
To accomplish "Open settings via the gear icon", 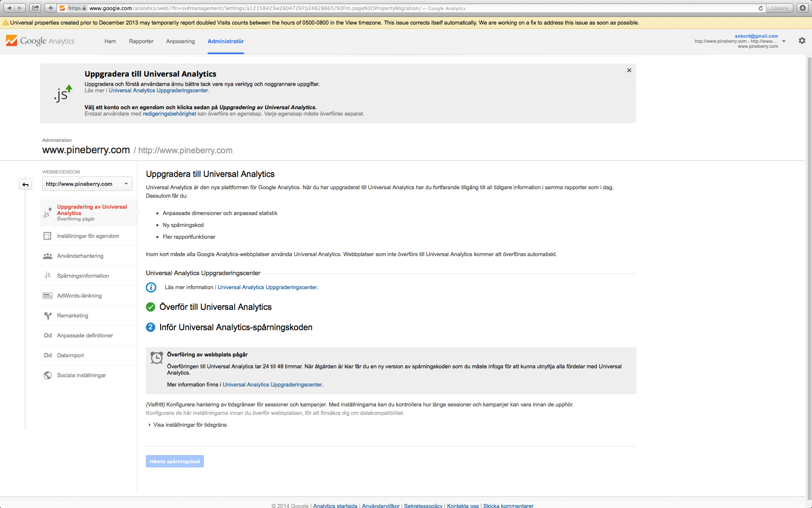I will coord(802,41).
